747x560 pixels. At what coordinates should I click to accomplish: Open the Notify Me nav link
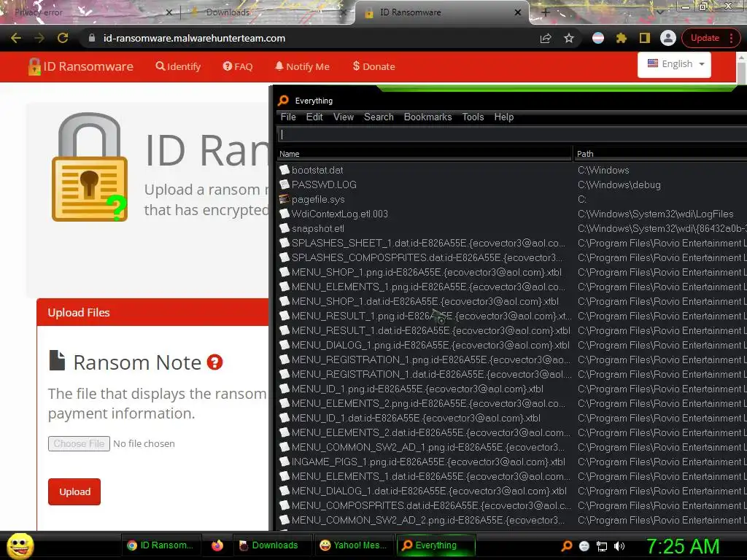click(x=302, y=66)
